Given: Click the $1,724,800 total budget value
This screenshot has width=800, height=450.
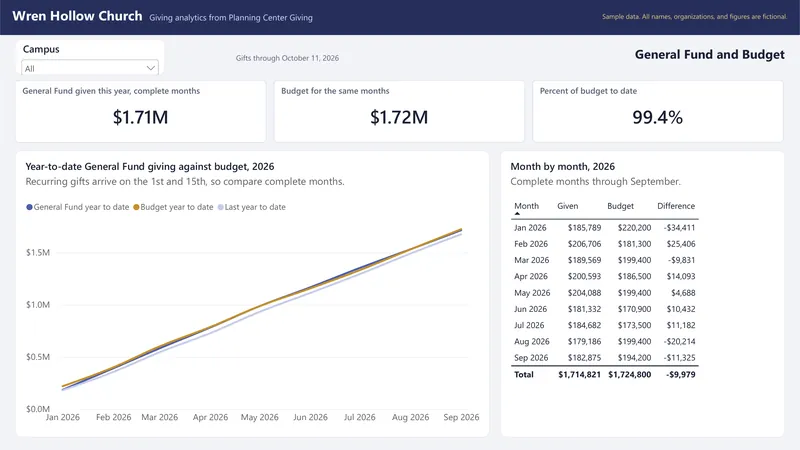Looking at the screenshot, I should (630, 374).
